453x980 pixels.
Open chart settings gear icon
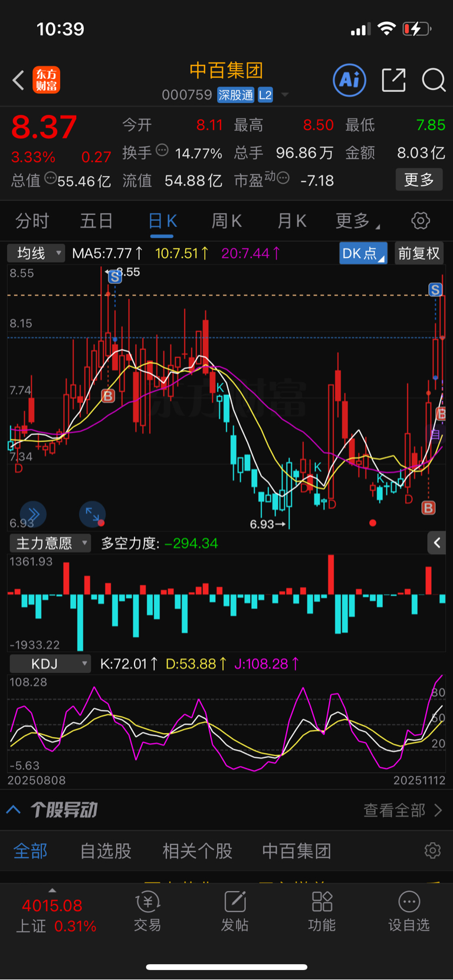[x=421, y=221]
